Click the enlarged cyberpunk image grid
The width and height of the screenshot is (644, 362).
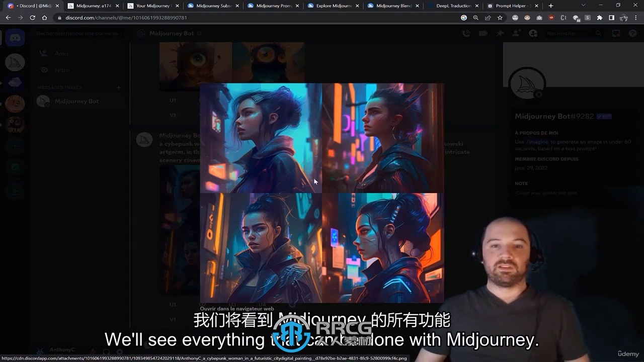322,193
